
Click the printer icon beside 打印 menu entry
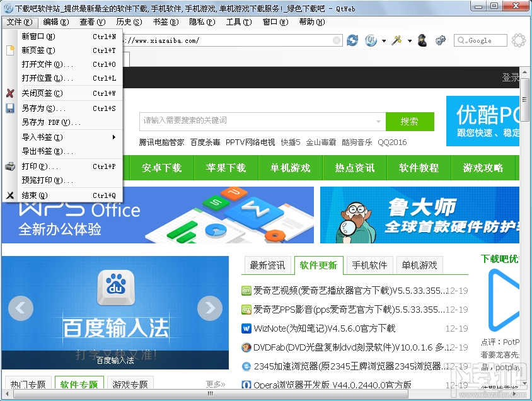pyautogui.click(x=9, y=167)
